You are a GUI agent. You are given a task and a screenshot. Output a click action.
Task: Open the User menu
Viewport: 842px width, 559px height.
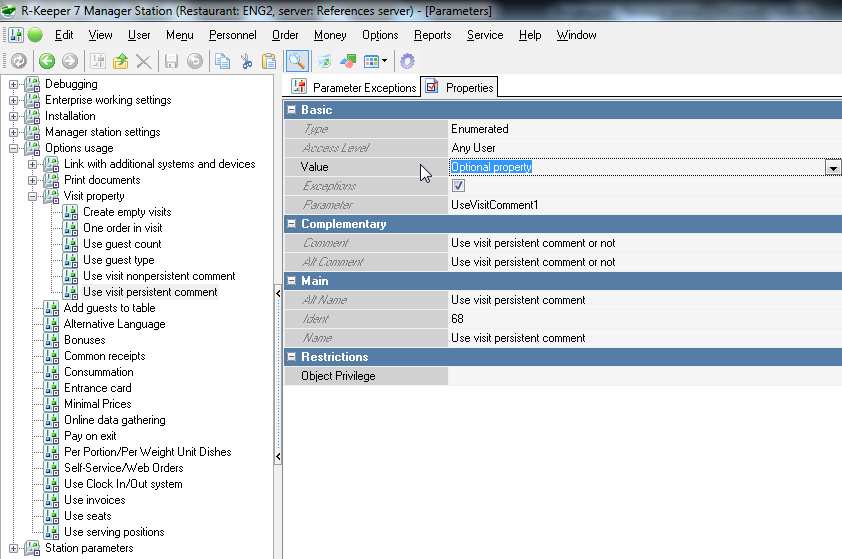pos(139,35)
